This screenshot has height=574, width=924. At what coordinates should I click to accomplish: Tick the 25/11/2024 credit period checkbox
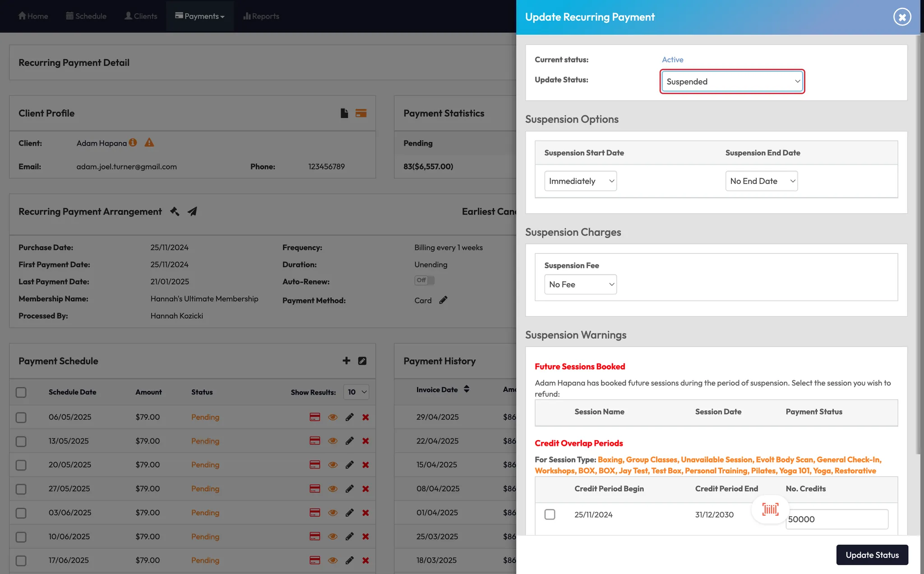pos(550,514)
